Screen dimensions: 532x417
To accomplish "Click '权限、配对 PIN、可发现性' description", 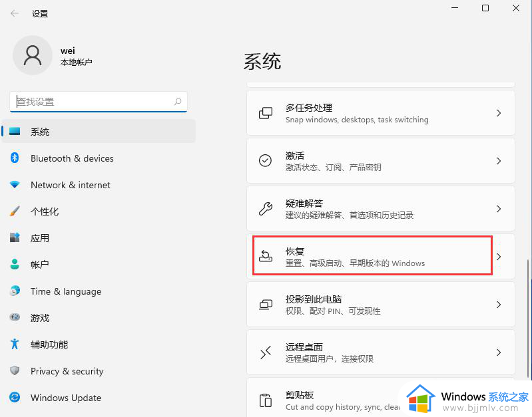I will (x=333, y=311).
